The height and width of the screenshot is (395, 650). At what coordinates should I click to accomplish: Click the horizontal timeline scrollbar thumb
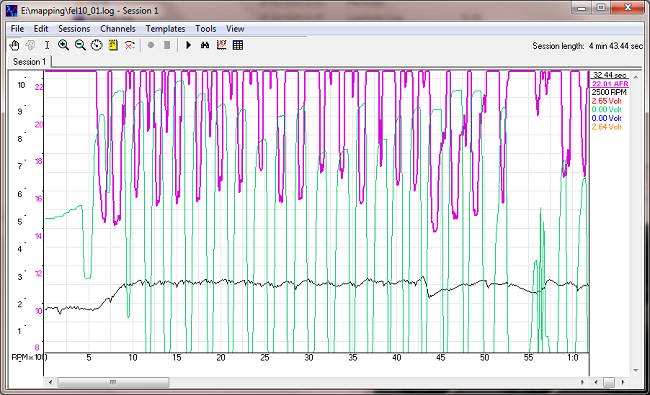[113, 382]
